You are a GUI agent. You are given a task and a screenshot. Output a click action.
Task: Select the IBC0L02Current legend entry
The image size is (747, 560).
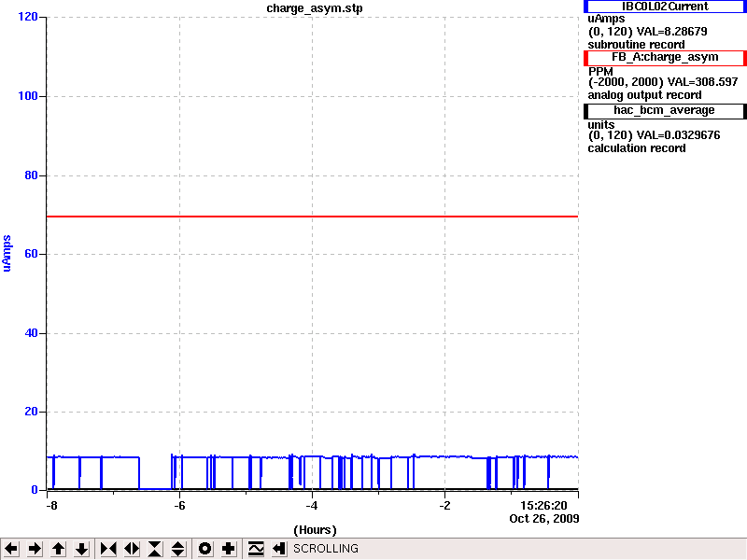coord(665,7)
